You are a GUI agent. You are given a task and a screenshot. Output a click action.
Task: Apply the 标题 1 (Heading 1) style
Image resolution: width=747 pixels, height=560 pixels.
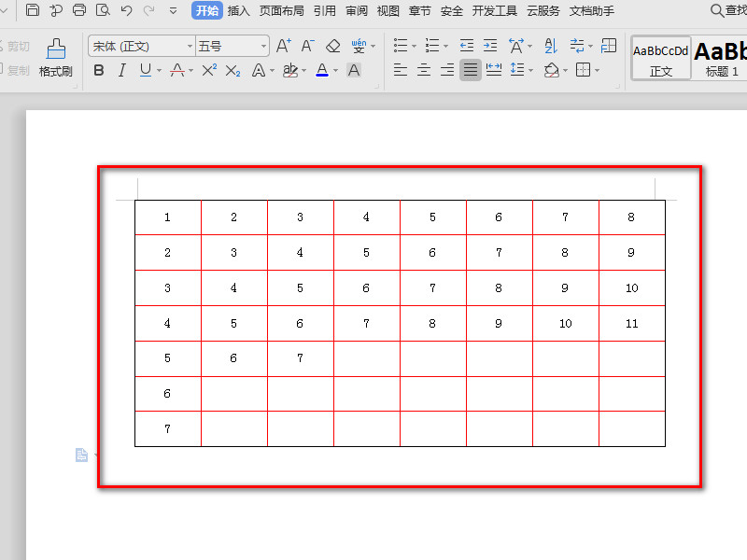point(720,58)
